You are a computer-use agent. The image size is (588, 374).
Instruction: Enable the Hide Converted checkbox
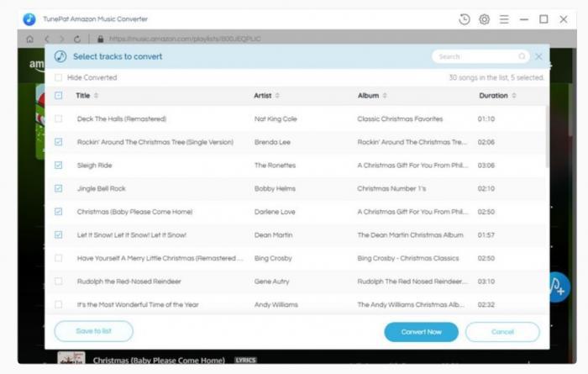click(x=58, y=77)
